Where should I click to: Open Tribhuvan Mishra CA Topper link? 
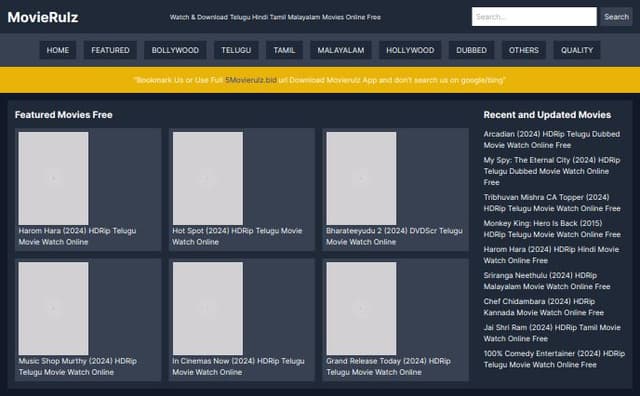coord(552,203)
